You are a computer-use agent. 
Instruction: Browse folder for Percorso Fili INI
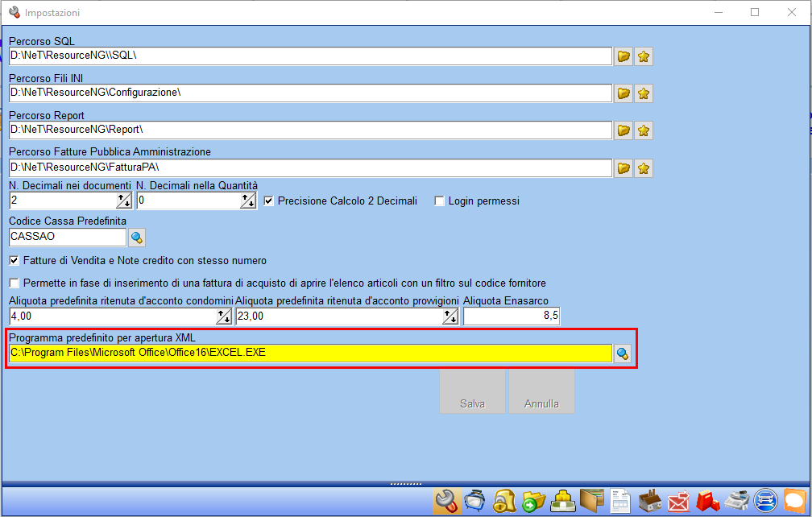(x=623, y=93)
